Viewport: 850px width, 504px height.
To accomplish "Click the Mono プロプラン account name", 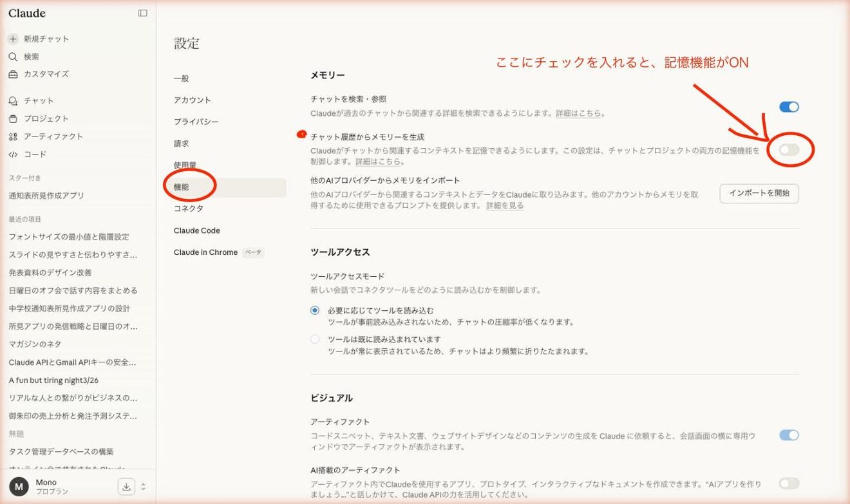I will tap(52, 487).
